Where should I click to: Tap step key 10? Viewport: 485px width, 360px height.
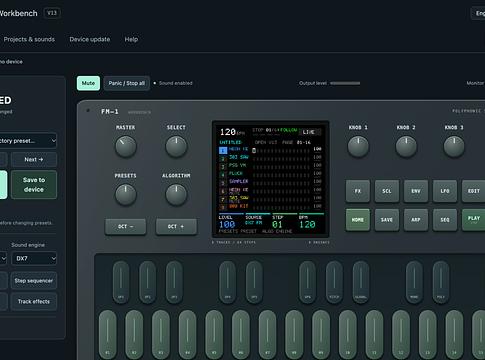pyautogui.click(x=348, y=334)
